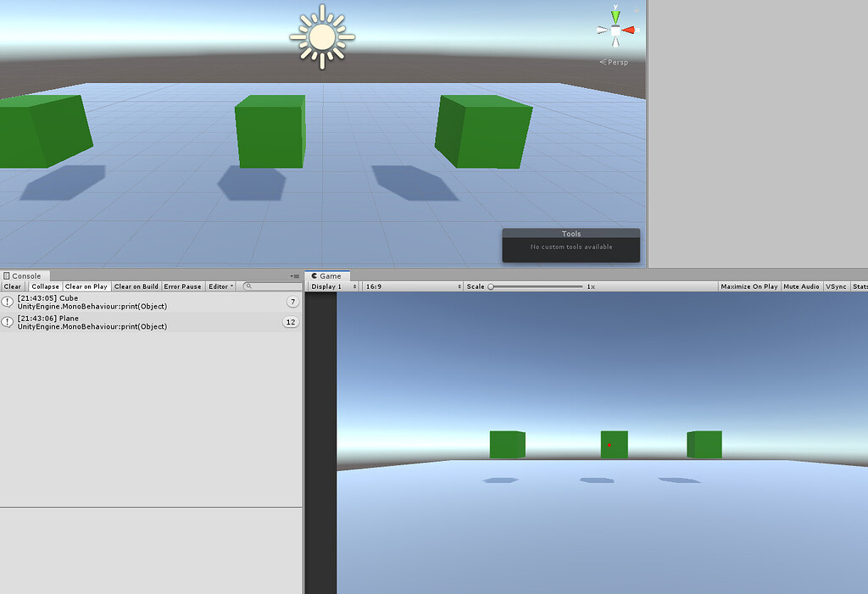The image size is (868, 594).
Task: Click the Clear button in the Console
Action: (x=13, y=286)
